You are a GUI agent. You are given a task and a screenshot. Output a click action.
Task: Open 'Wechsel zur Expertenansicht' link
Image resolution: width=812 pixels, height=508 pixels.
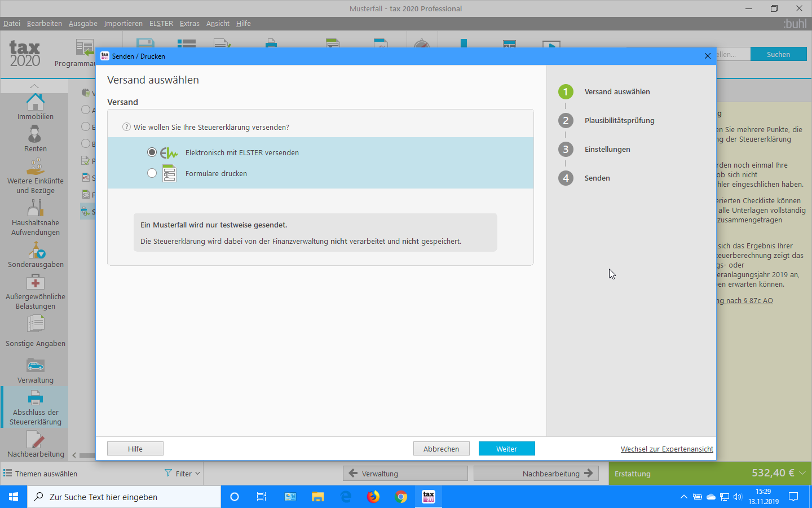[x=667, y=449]
